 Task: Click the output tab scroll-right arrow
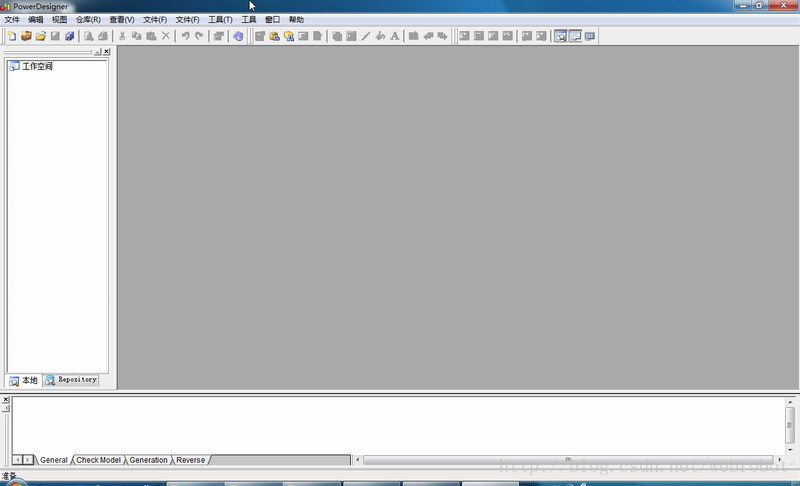click(x=28, y=460)
